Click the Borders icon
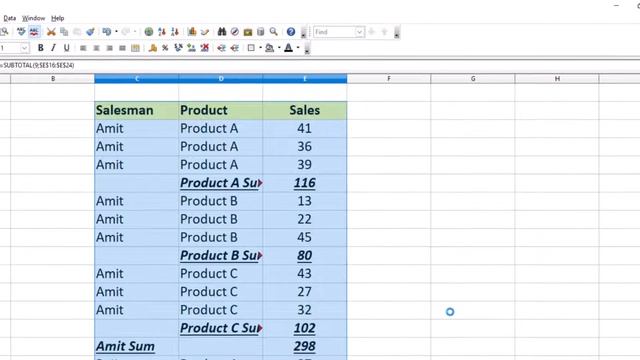640x360 pixels. [251, 48]
